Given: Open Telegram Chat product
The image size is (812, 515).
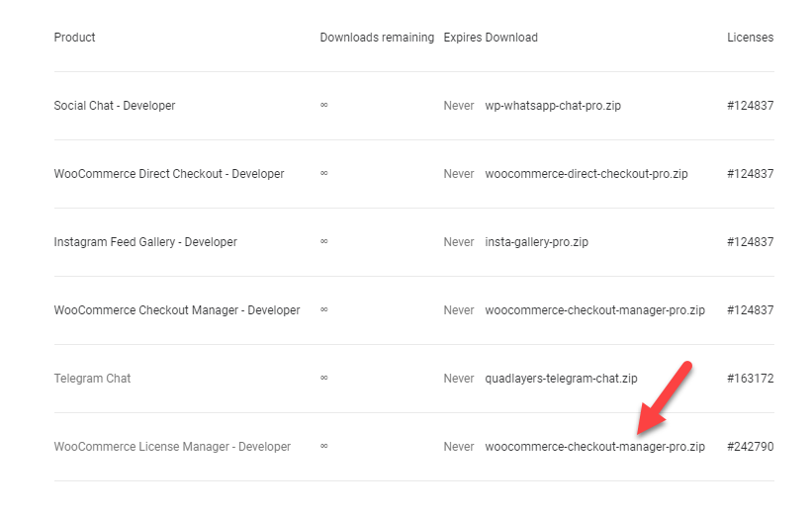Looking at the screenshot, I should pyautogui.click(x=92, y=379).
